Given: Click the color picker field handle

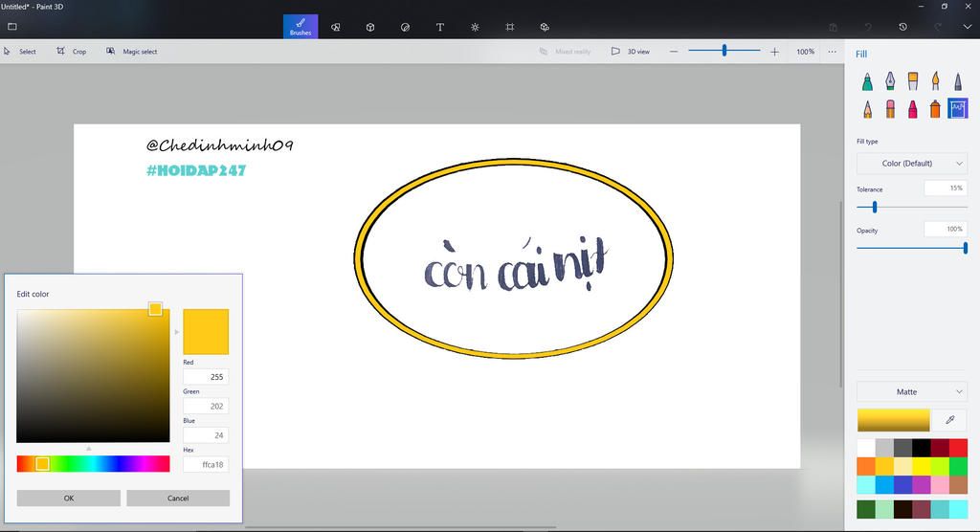Looking at the screenshot, I should pyautogui.click(x=156, y=309).
